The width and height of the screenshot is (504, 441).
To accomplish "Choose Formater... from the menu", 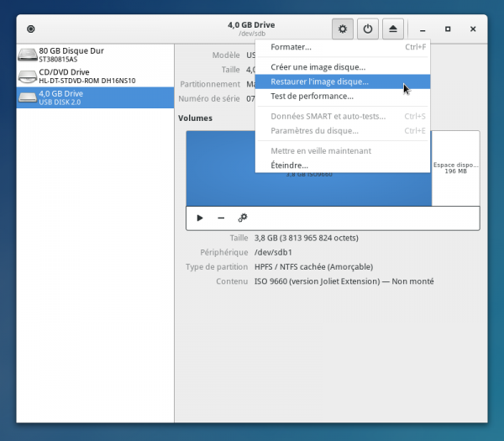I will 291,47.
